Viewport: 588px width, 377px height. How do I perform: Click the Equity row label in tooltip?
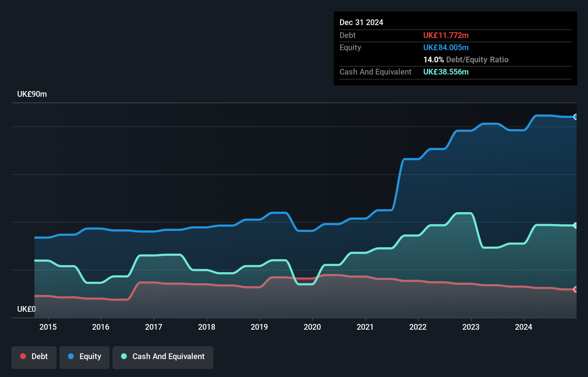pyautogui.click(x=350, y=47)
